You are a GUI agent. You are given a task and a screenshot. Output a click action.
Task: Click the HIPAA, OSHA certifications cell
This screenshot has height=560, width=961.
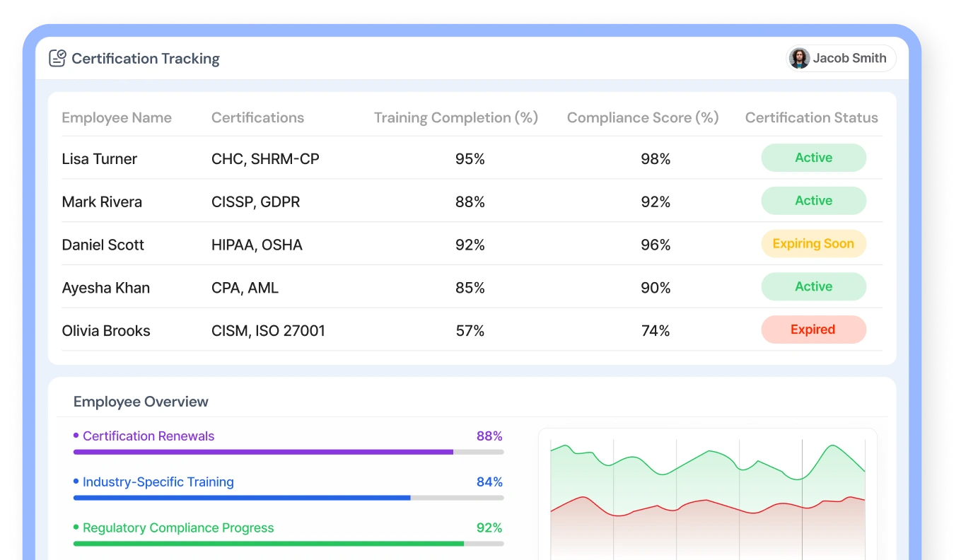coord(257,245)
